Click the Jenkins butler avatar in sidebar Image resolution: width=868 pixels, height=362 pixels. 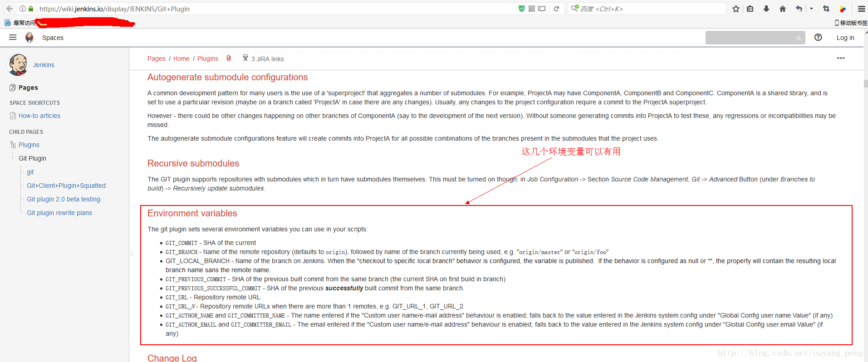[18, 65]
